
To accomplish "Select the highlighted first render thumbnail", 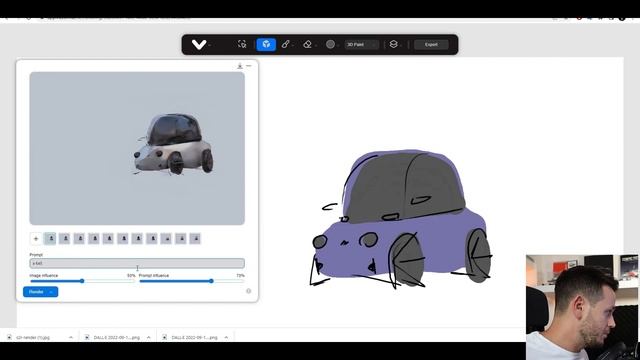I will [50, 239].
